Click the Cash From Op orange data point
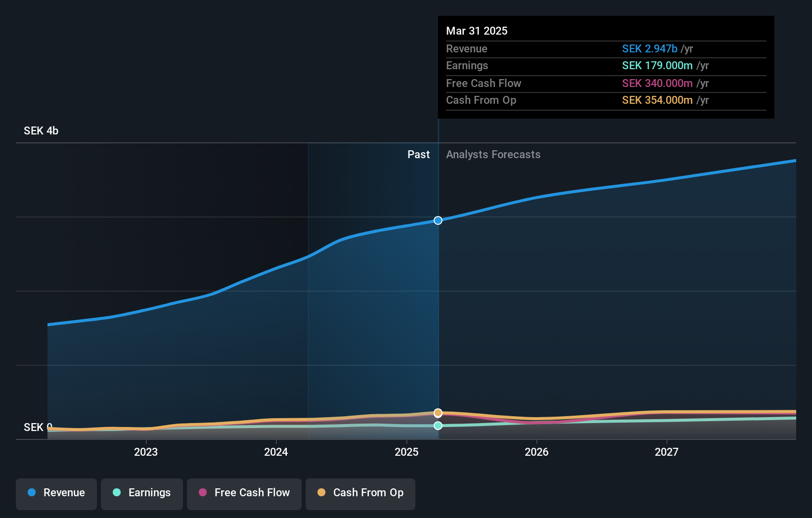812x518 pixels. pos(438,413)
